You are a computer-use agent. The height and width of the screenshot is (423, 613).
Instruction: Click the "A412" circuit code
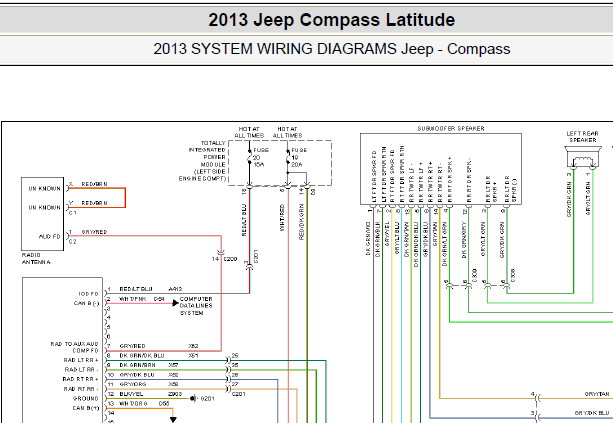click(x=175, y=289)
